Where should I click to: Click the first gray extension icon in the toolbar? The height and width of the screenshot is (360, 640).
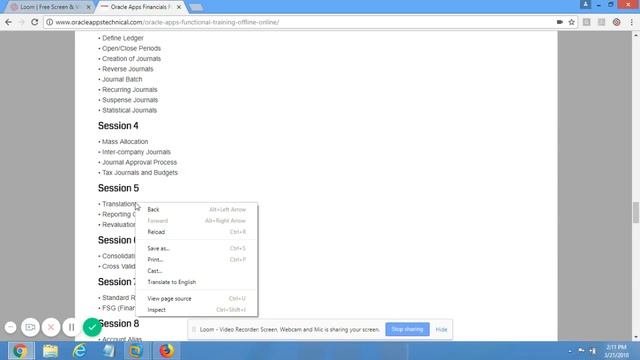(587, 22)
